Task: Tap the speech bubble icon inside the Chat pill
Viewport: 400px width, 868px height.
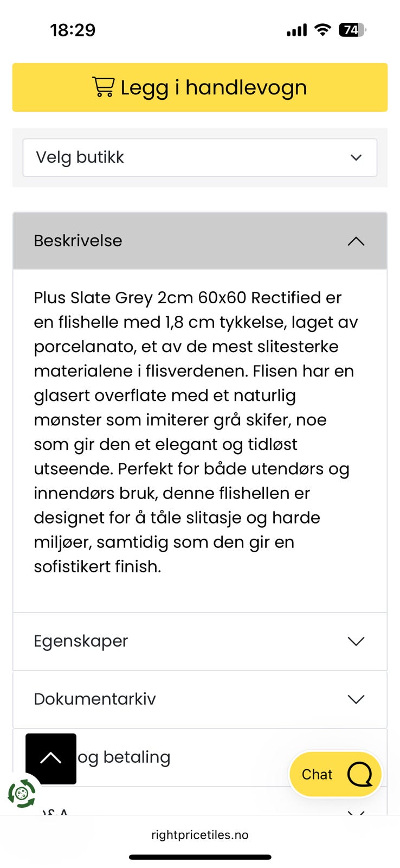Action: point(358,775)
